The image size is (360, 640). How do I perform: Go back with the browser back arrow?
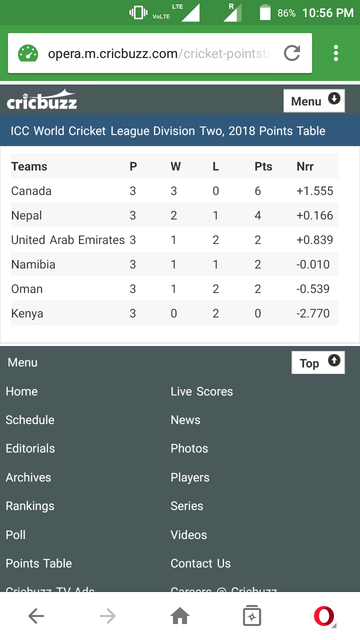36,616
